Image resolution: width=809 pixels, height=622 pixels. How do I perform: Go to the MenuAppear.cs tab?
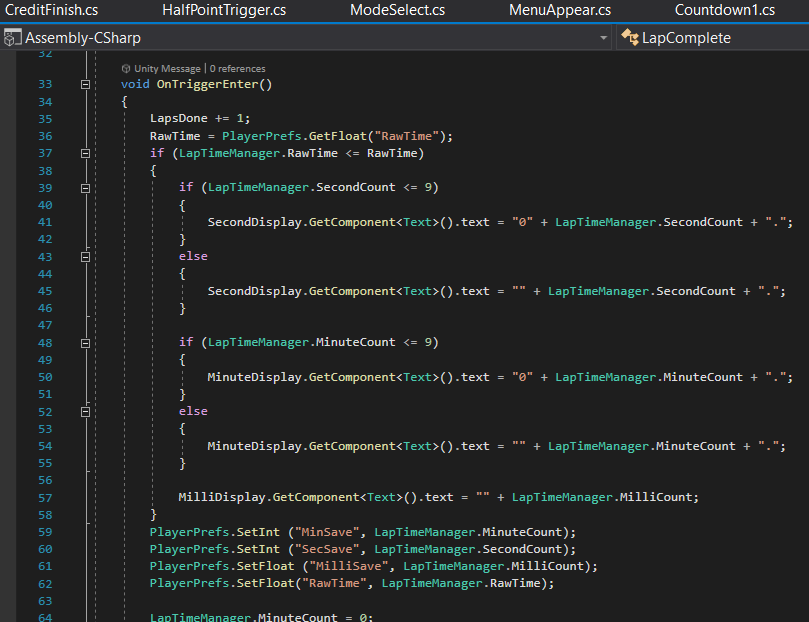[560, 10]
